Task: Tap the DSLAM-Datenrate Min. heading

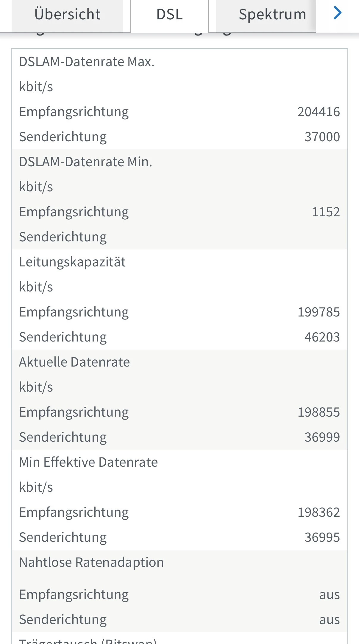Action: click(85, 162)
